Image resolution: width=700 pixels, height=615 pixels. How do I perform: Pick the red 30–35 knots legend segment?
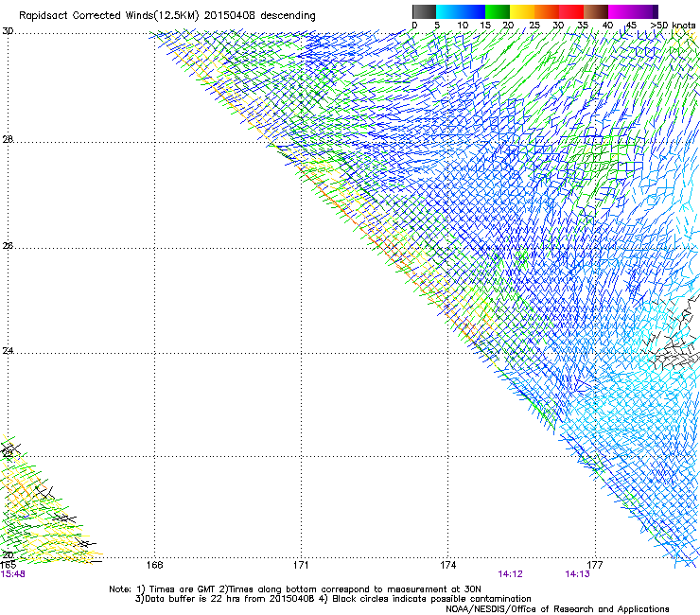571,11
